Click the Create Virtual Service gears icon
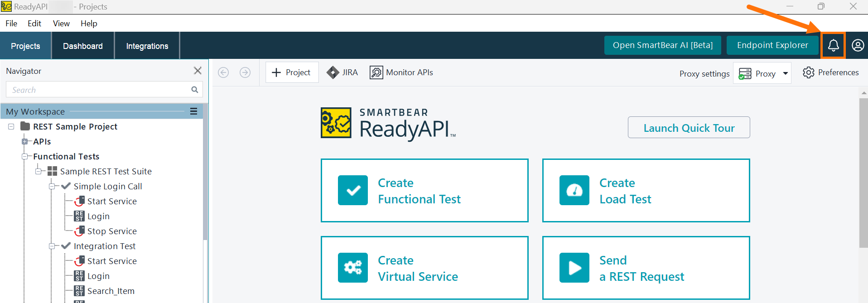The image size is (868, 303). pyautogui.click(x=353, y=268)
